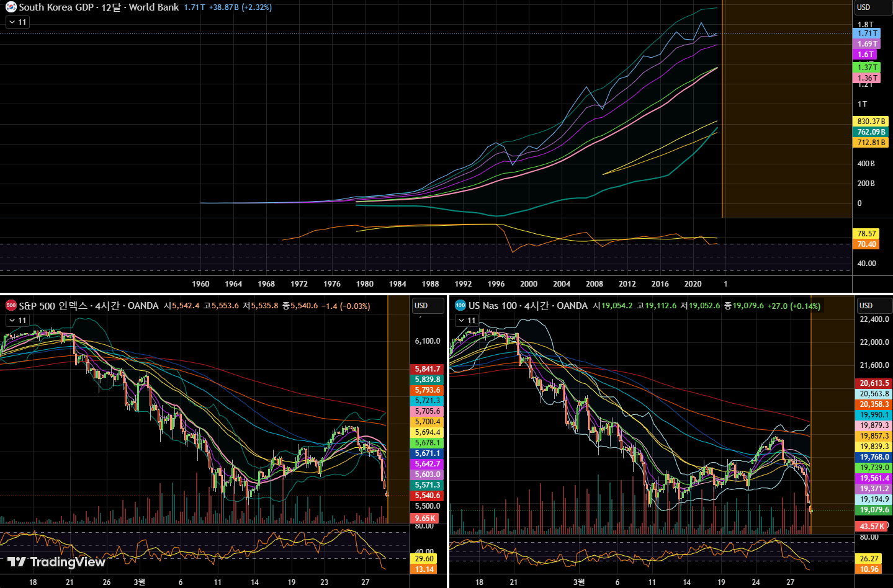Screen dimensions: 893x588
Task: Click the 10.96 orange oscillator label
Action: click(869, 569)
